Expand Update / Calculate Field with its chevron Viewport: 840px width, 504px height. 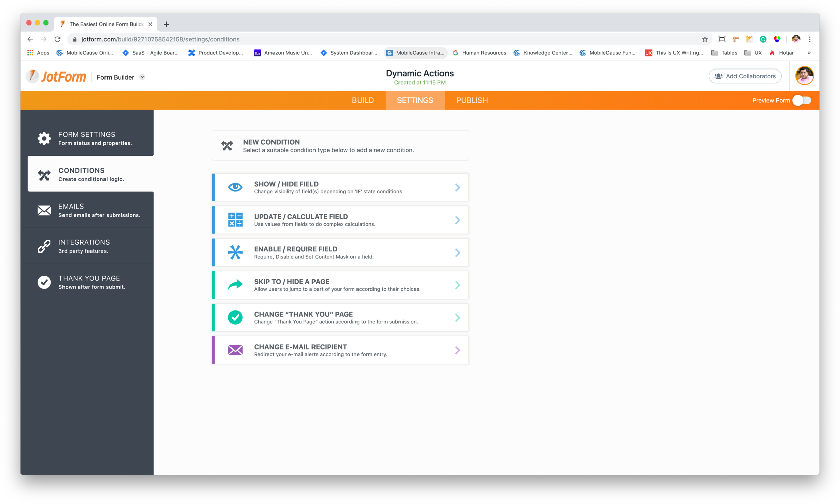pos(457,220)
